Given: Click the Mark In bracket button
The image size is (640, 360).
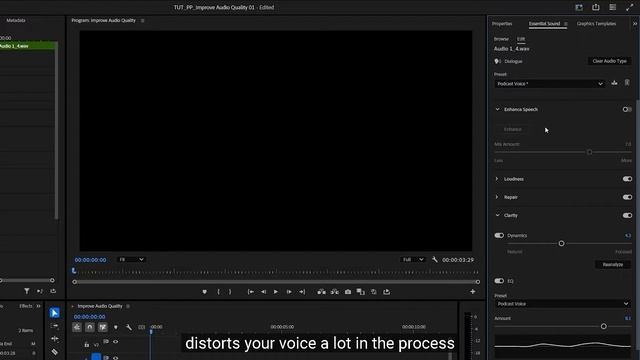Looking at the screenshot, I should click(x=218, y=292).
